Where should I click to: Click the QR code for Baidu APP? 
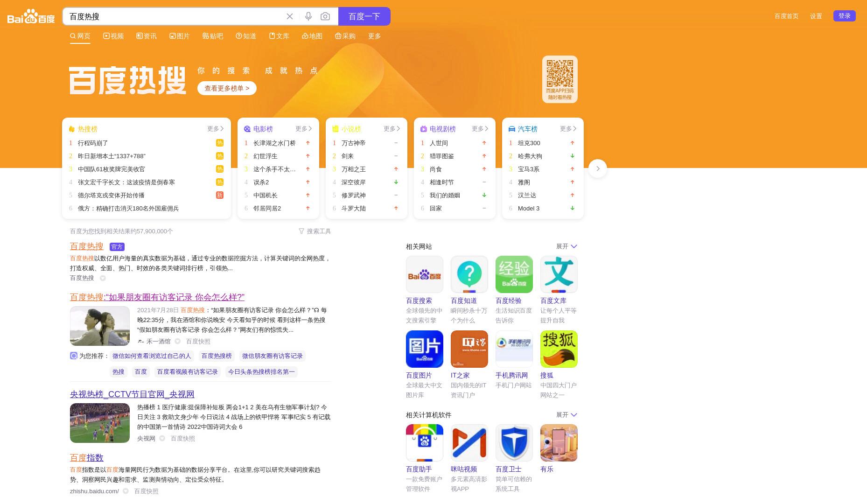point(560,73)
